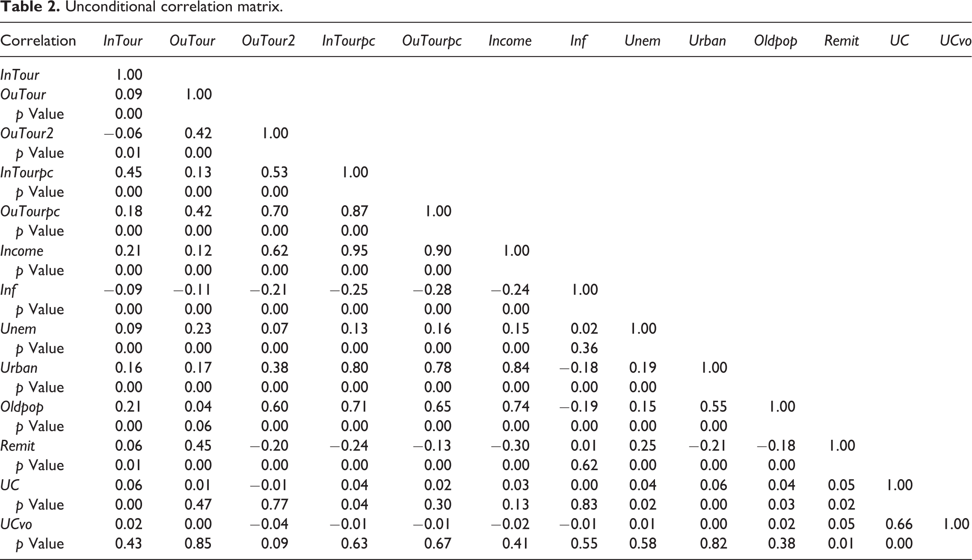The width and height of the screenshot is (972, 560).
Task: Click the Income column header
Action: [510, 41]
